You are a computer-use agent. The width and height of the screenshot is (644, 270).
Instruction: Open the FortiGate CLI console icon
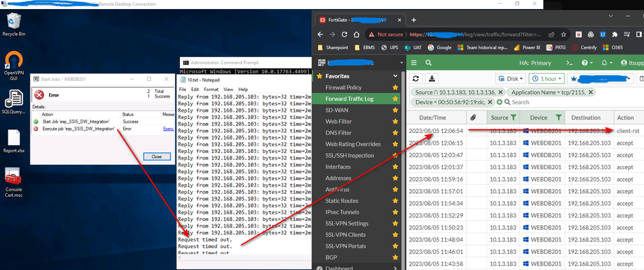tap(570, 63)
